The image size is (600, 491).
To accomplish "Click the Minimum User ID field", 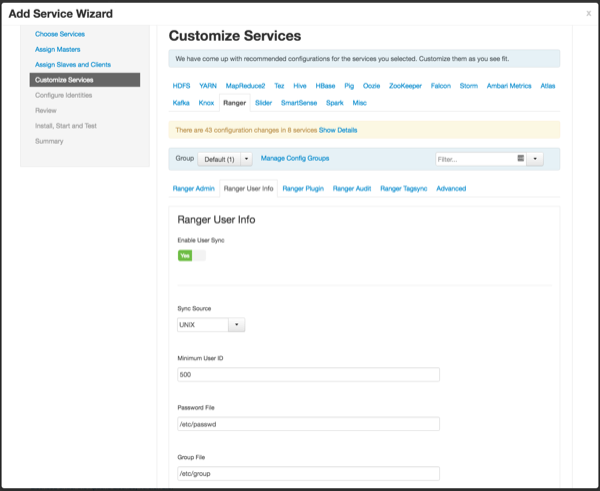I will [x=307, y=375].
